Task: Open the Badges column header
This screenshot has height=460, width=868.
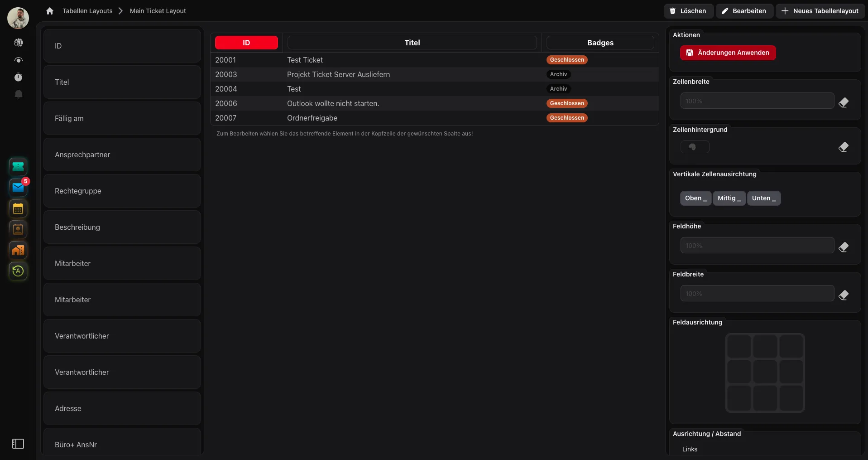Action: [600, 43]
